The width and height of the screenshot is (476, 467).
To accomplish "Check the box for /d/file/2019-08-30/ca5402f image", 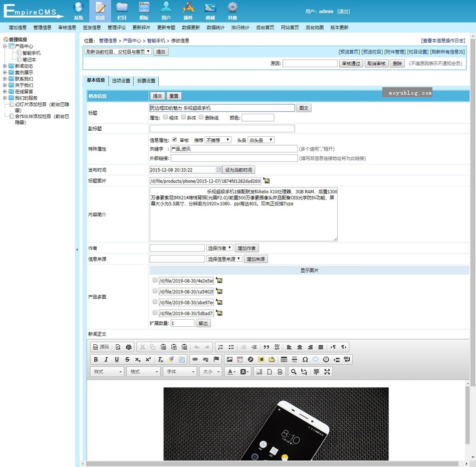I will click(155, 291).
